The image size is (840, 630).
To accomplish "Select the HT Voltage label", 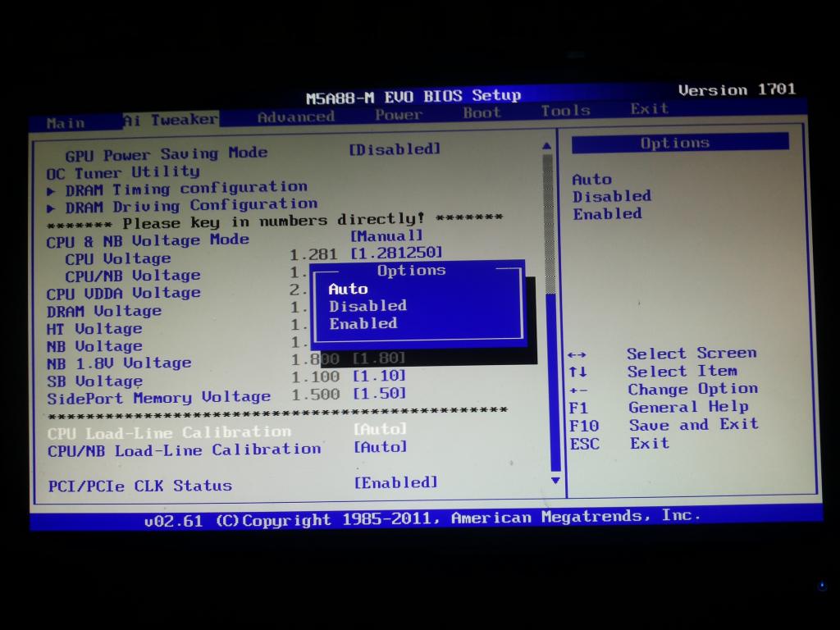I will [x=94, y=329].
